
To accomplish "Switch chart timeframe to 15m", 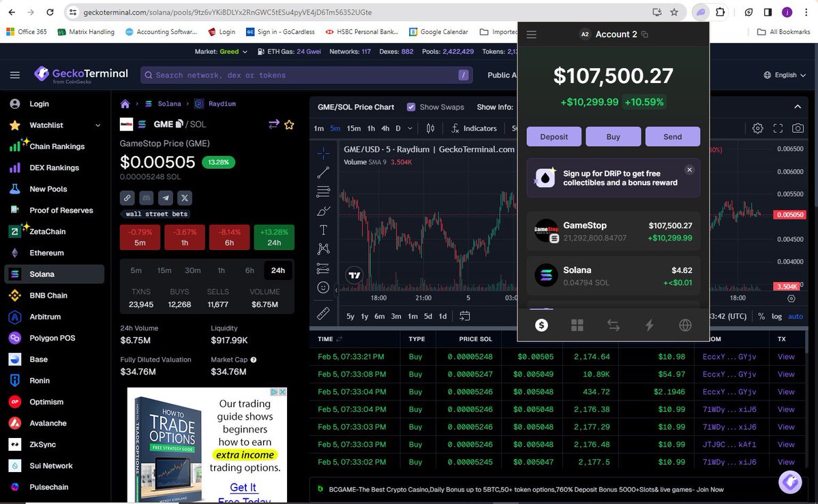I will coord(354,128).
